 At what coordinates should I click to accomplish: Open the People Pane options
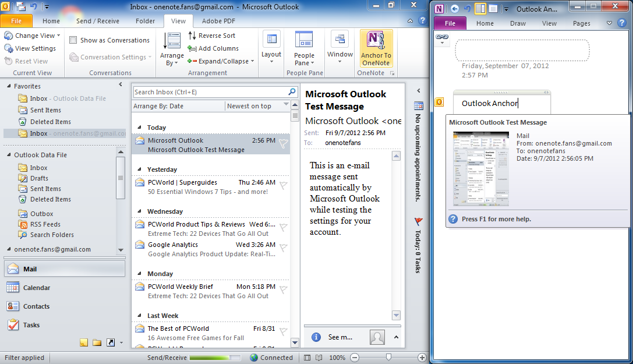coord(304,48)
